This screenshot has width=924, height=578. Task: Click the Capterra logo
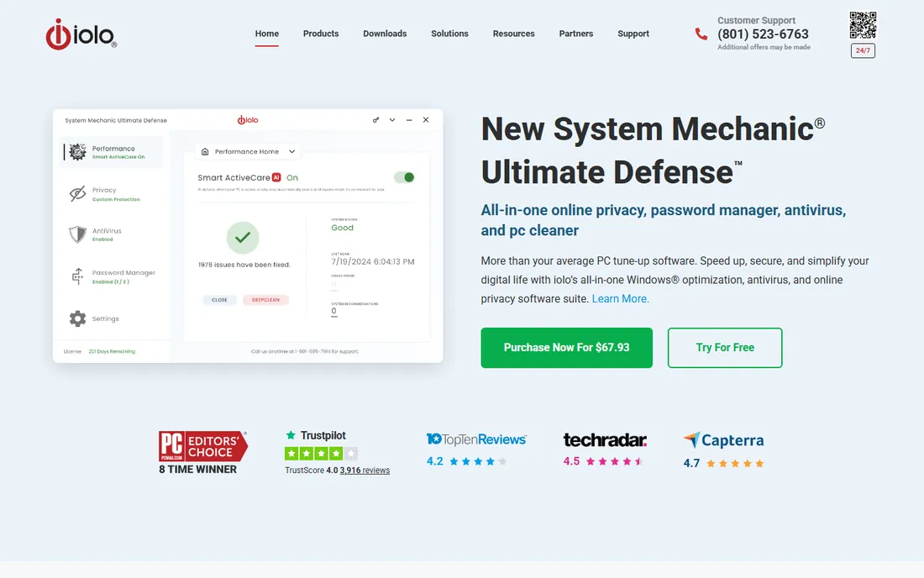point(723,440)
